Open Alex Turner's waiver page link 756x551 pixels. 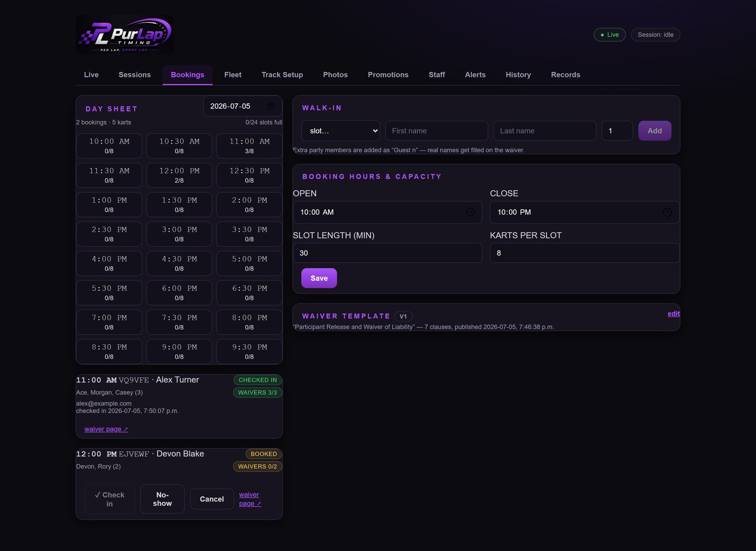[106, 429]
